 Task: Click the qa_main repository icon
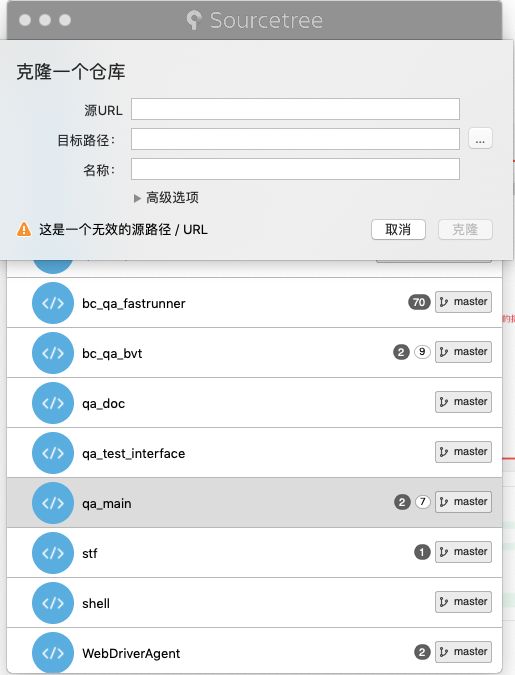coord(53,502)
